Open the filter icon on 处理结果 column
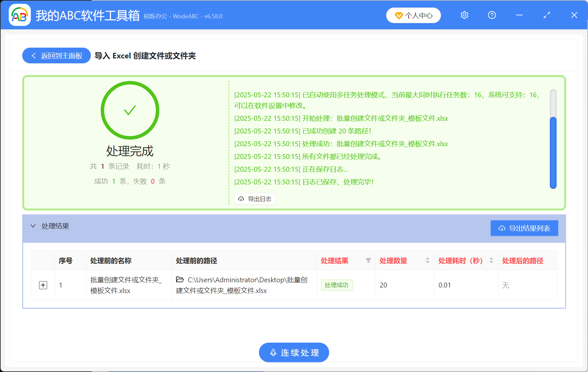 368,261
